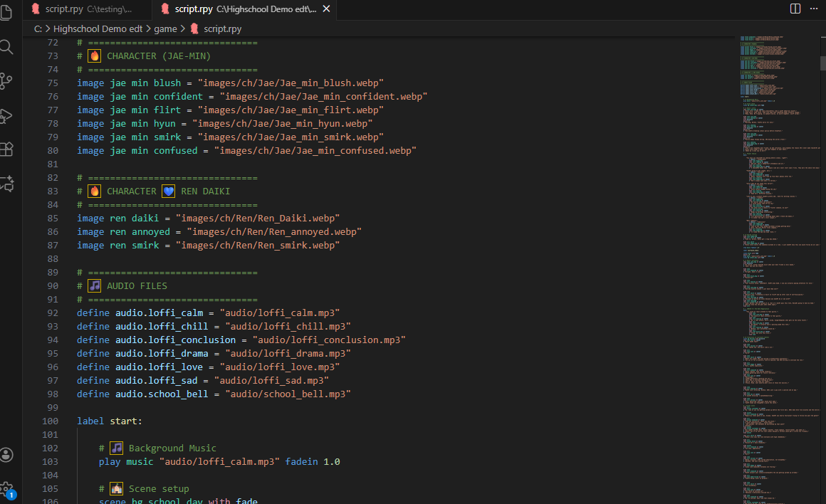Open the Run and Debug view
826x504 pixels.
[x=6, y=115]
